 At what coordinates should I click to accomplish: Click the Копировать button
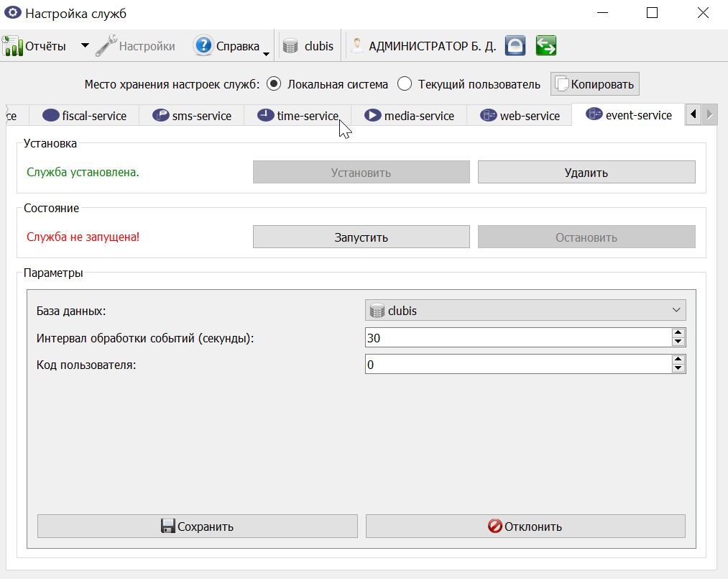[595, 84]
